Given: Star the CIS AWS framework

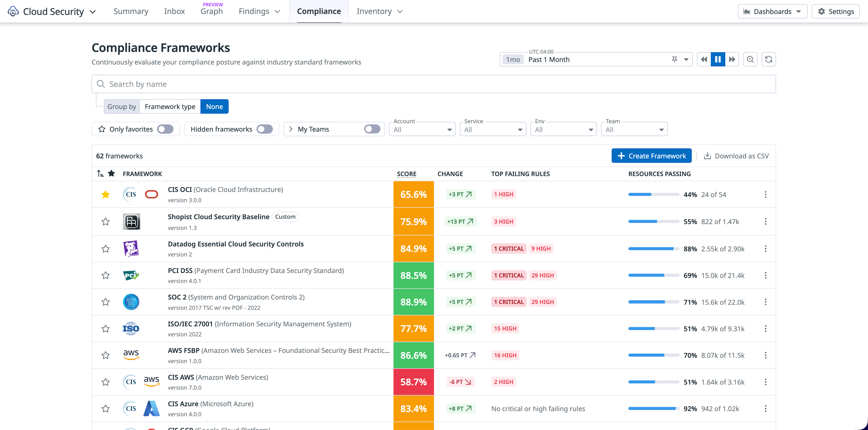Looking at the screenshot, I should coord(105,382).
